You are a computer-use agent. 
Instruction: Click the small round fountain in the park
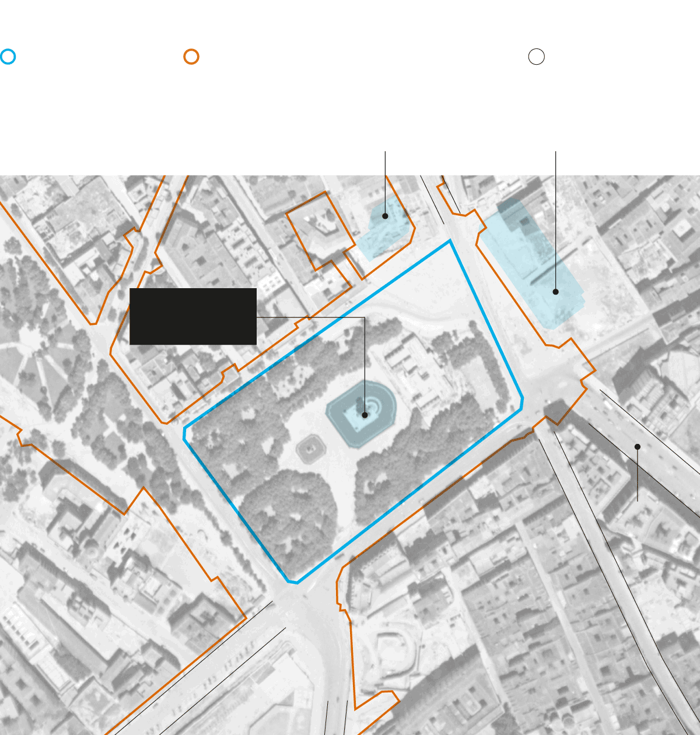point(310,450)
